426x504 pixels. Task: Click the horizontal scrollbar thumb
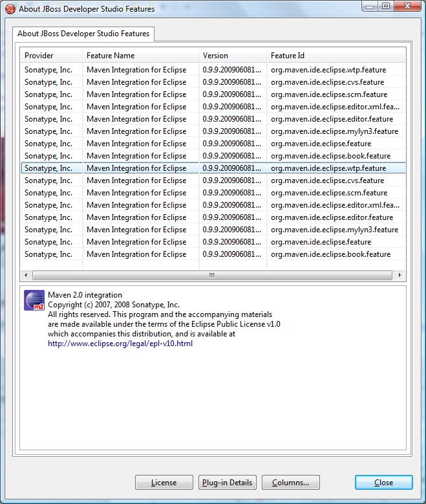tap(212, 275)
